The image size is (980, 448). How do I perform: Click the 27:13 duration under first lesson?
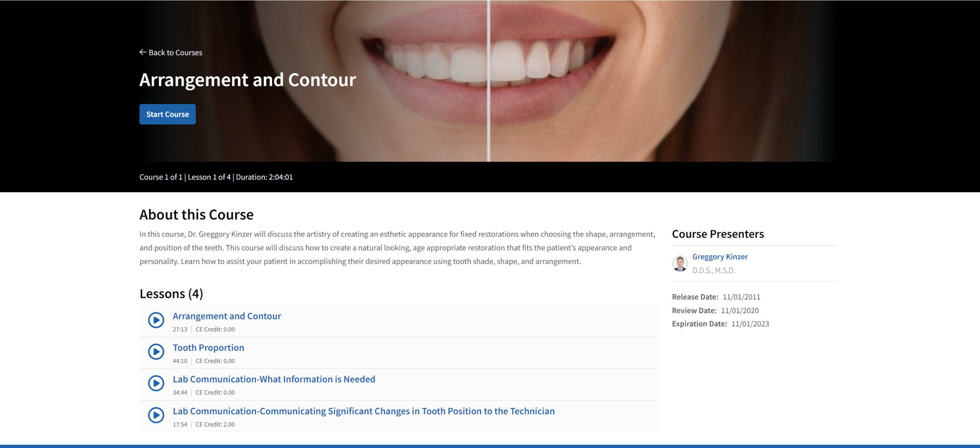point(180,329)
